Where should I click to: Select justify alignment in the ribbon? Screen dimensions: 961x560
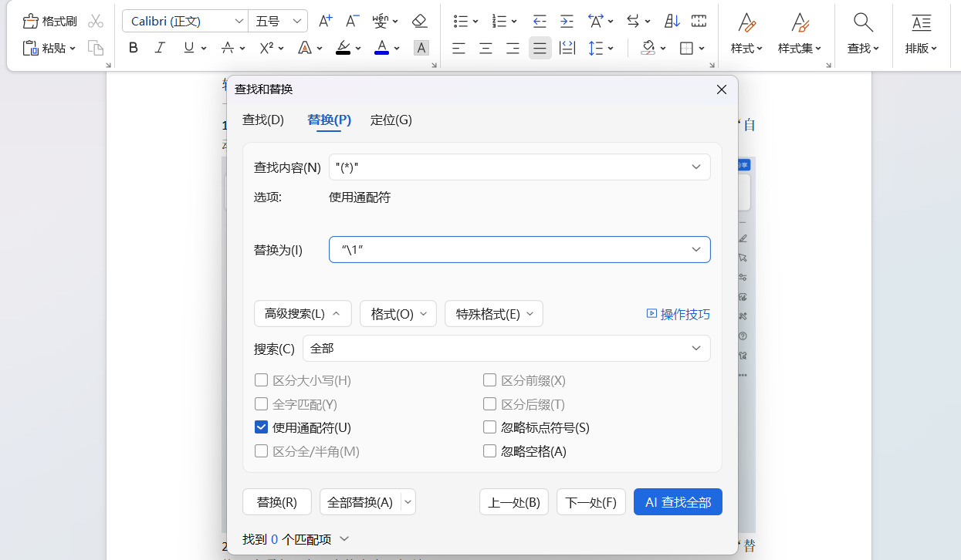(540, 48)
